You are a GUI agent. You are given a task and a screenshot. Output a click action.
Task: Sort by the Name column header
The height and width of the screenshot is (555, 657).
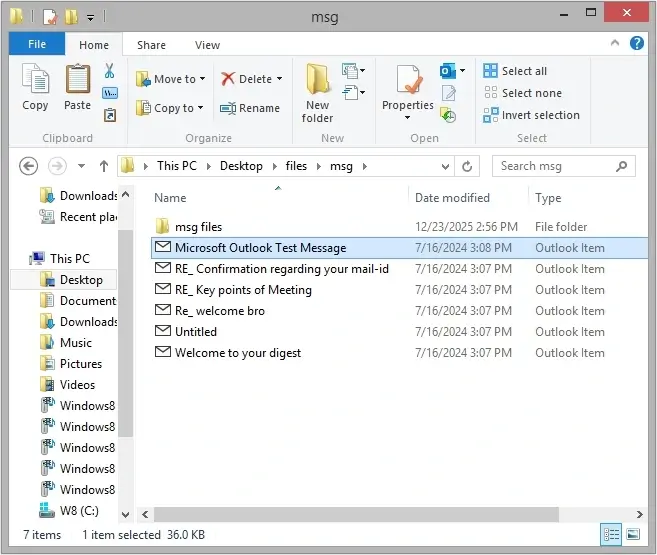[x=171, y=198]
